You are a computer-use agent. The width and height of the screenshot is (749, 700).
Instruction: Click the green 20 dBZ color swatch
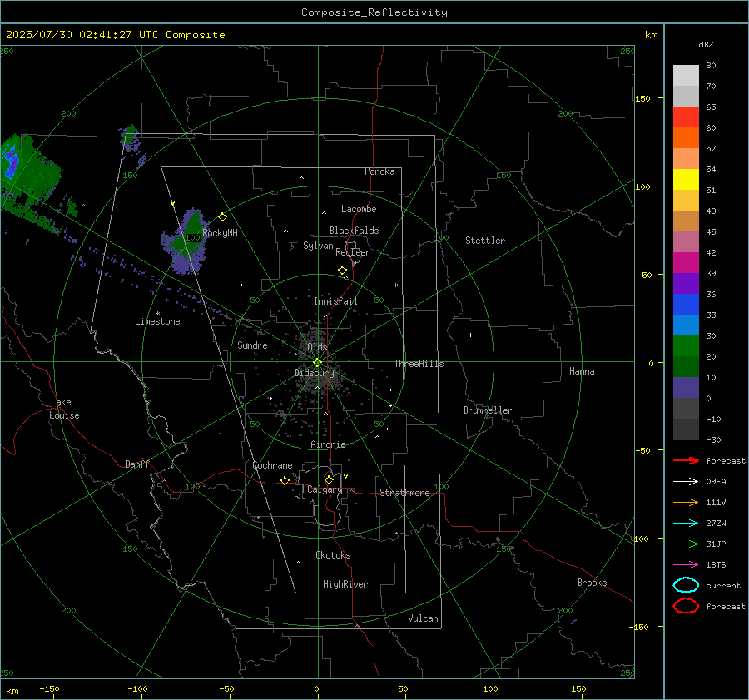(x=686, y=346)
